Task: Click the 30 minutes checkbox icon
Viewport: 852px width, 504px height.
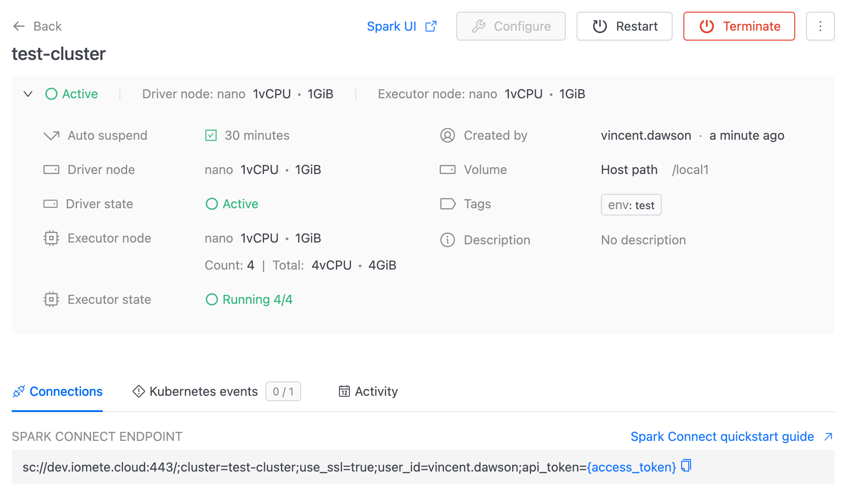Action: (x=211, y=135)
